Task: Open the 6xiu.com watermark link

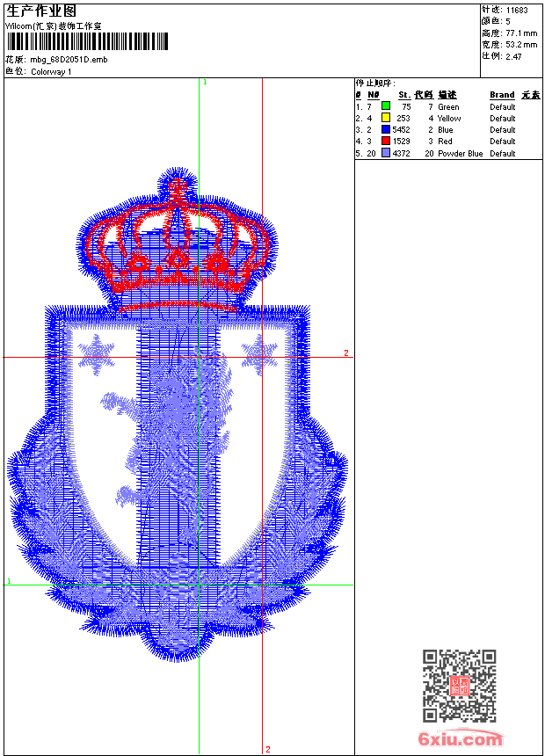Action: click(461, 739)
